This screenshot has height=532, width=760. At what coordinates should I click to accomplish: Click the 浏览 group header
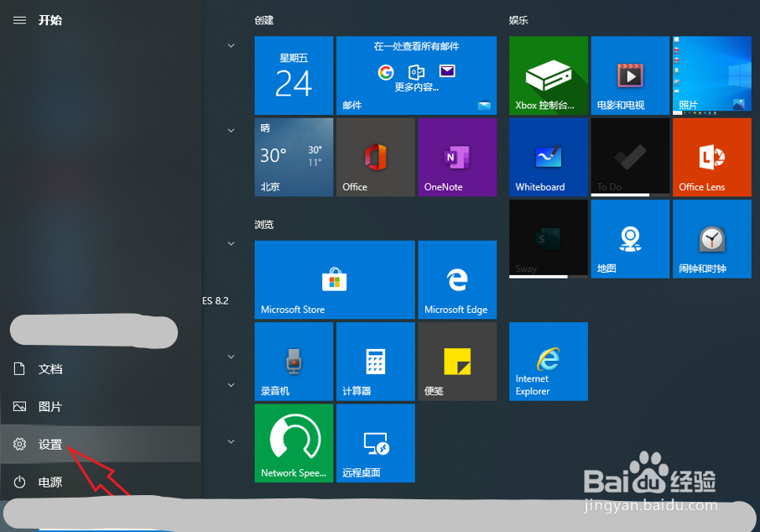pyautogui.click(x=264, y=225)
